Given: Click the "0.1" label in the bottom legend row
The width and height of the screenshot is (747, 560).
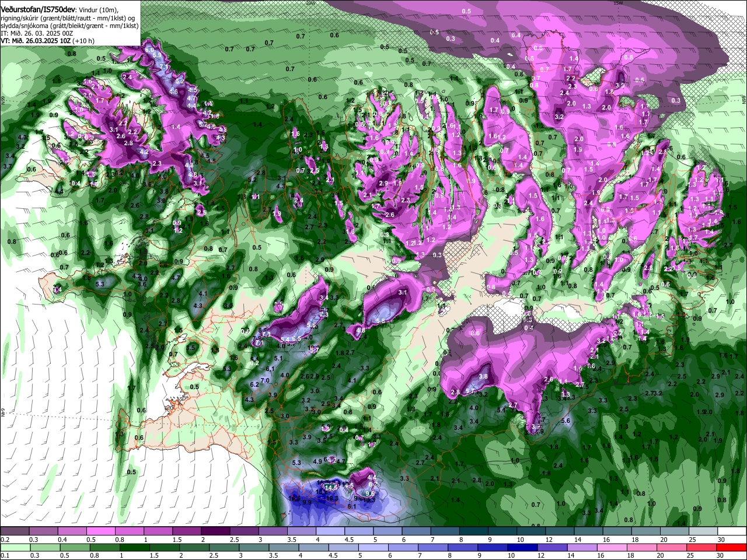Looking at the screenshot, I should pos(4,555).
